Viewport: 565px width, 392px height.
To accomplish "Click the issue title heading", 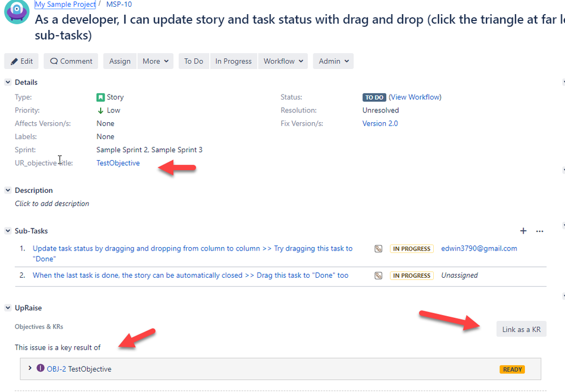I will click(300, 27).
